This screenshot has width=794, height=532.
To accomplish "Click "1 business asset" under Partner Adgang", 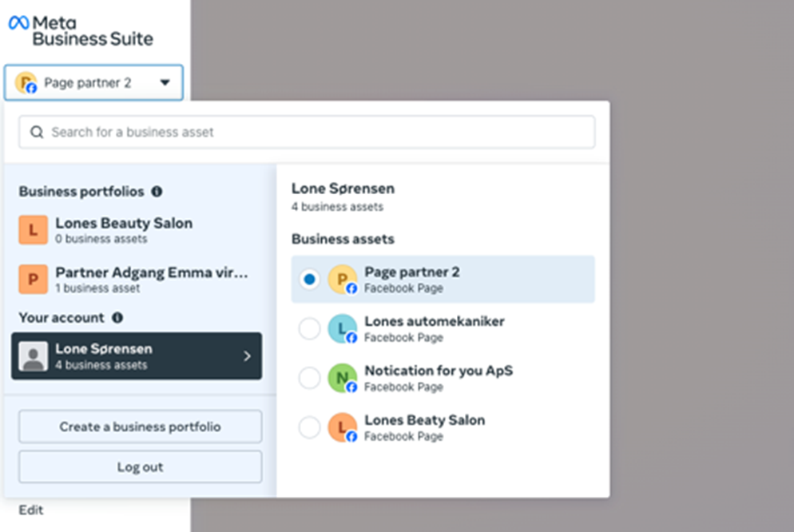I will (x=97, y=288).
